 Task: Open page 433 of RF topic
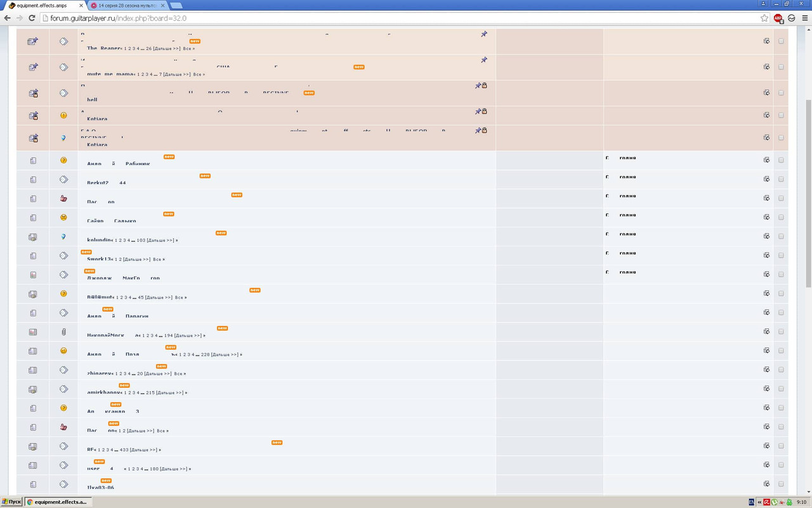124,450
